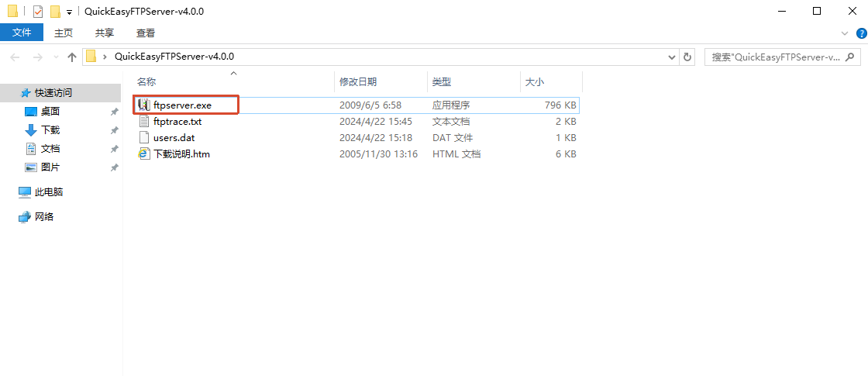The width and height of the screenshot is (868, 376).
Task: Open the ftpserver.exe application icon
Action: [144, 105]
